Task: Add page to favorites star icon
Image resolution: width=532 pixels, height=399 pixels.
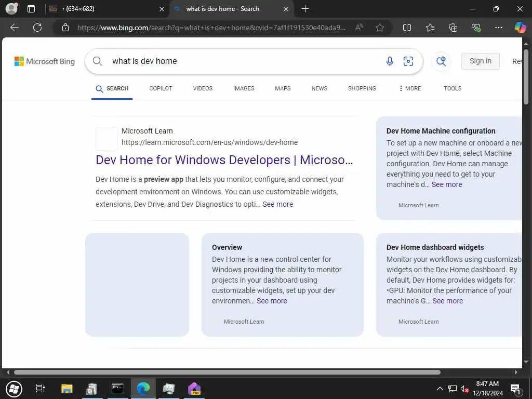Action: pyautogui.click(x=380, y=28)
